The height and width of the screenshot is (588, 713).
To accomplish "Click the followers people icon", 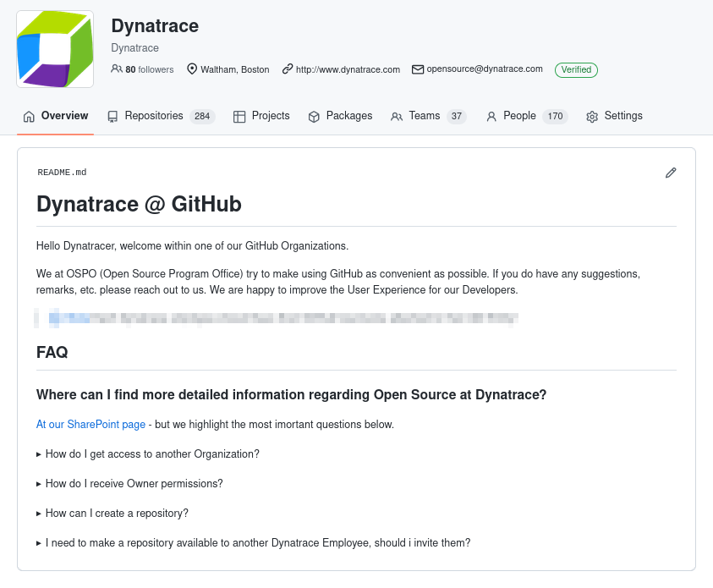I will click(117, 69).
